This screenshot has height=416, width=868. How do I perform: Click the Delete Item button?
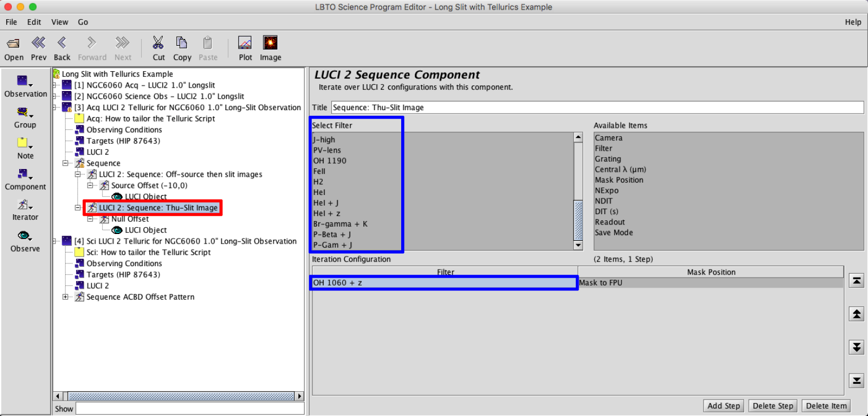pyautogui.click(x=826, y=406)
